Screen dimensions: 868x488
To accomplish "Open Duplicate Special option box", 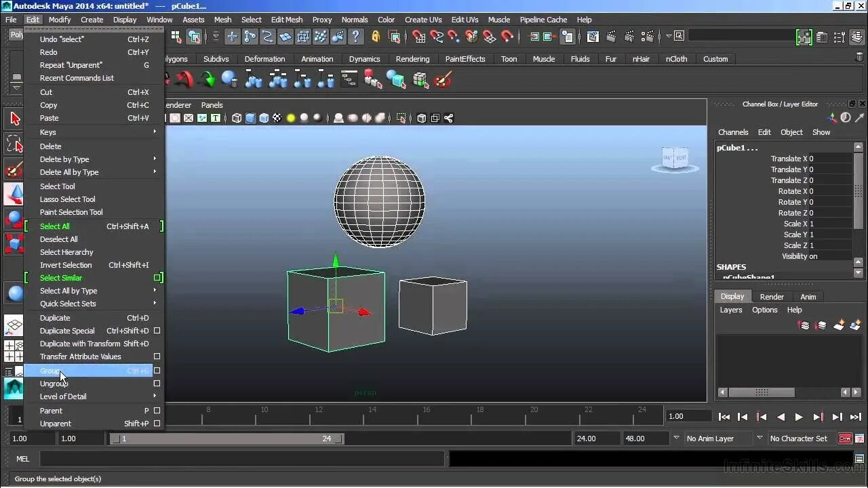I will point(157,331).
